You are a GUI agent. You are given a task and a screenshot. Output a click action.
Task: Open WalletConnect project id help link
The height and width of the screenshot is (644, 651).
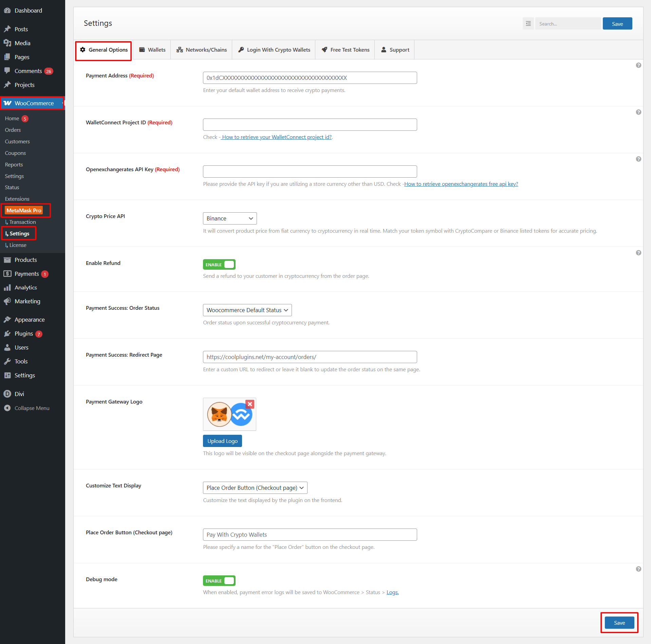click(277, 137)
